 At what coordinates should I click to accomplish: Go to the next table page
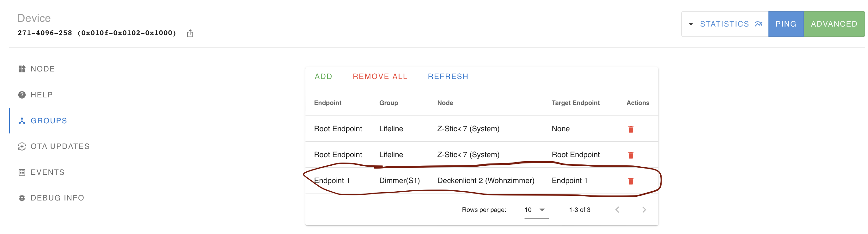pyautogui.click(x=644, y=210)
